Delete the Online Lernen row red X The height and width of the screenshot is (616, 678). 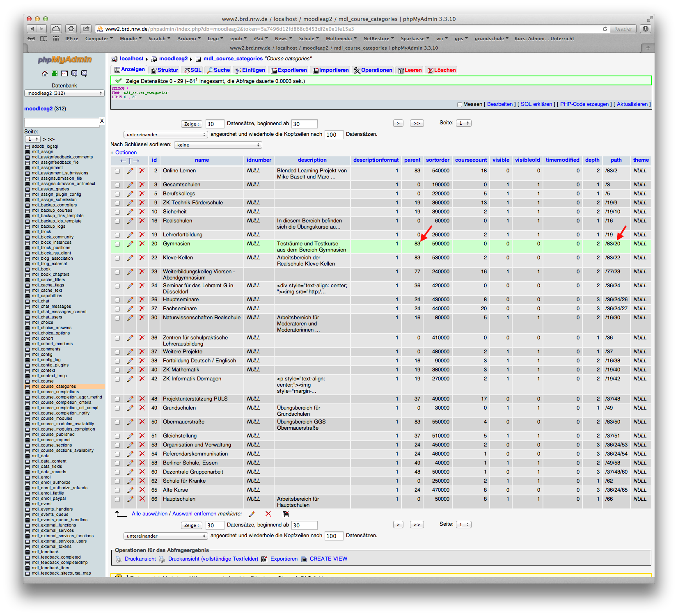(x=142, y=171)
